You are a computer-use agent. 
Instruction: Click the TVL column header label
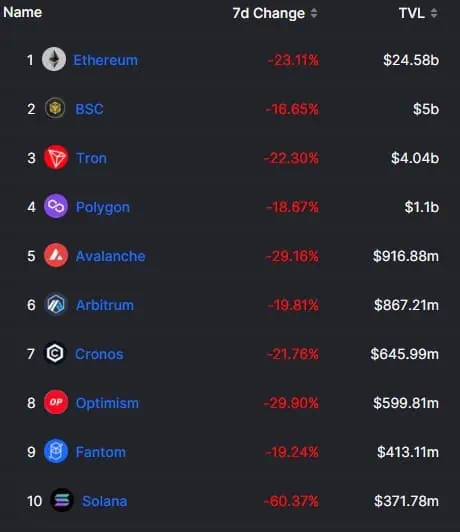411,14
